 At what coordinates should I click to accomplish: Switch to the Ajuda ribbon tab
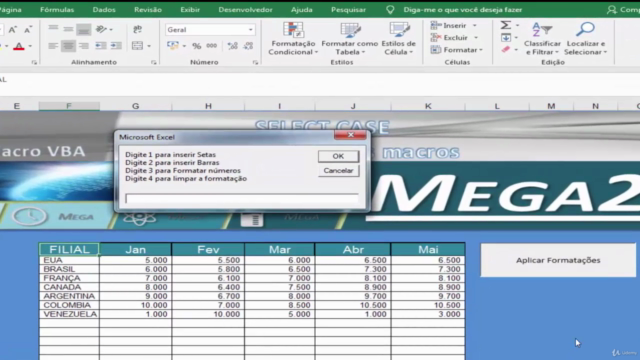tap(302, 9)
